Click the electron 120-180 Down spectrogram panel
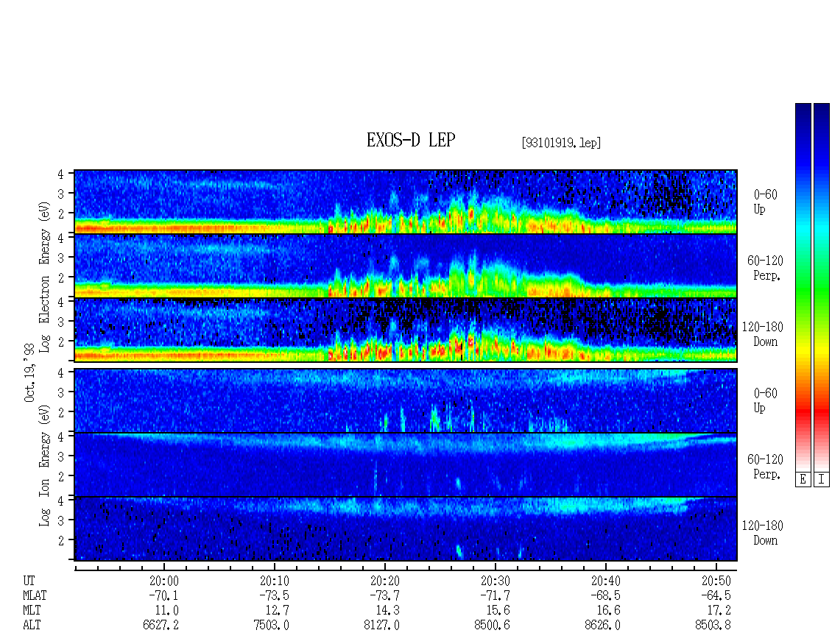832x644 pixels. (x=406, y=330)
